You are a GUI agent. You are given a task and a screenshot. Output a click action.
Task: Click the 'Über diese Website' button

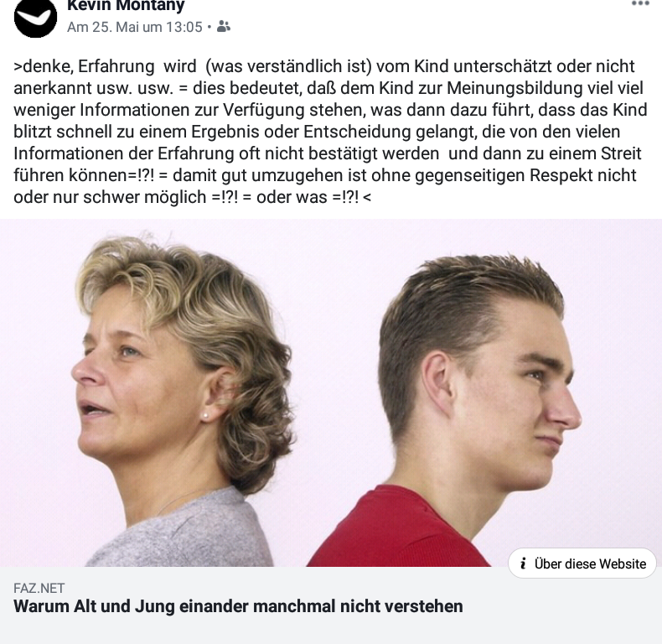pos(582,563)
